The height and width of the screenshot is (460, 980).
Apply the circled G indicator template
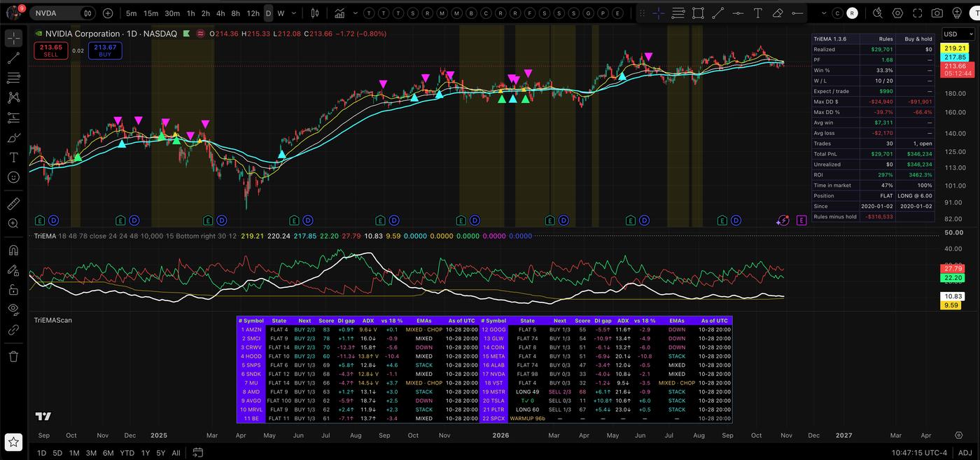click(589, 13)
